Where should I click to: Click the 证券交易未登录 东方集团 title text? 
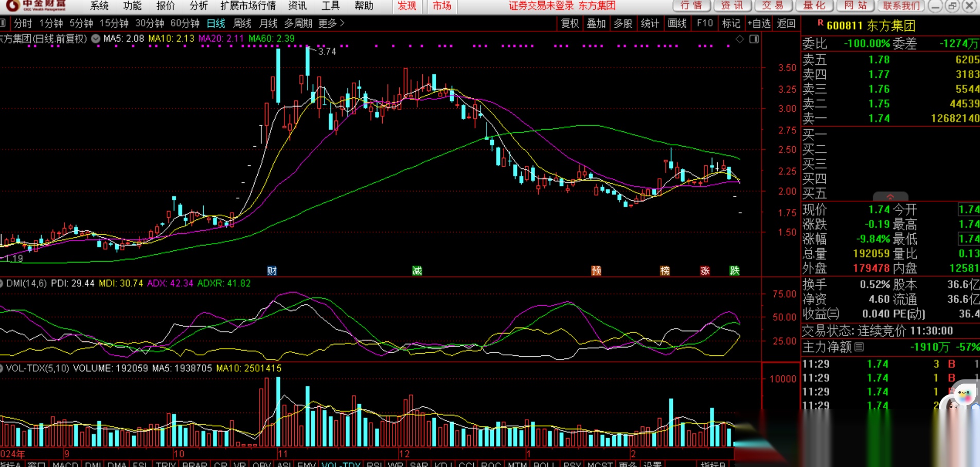[562, 6]
